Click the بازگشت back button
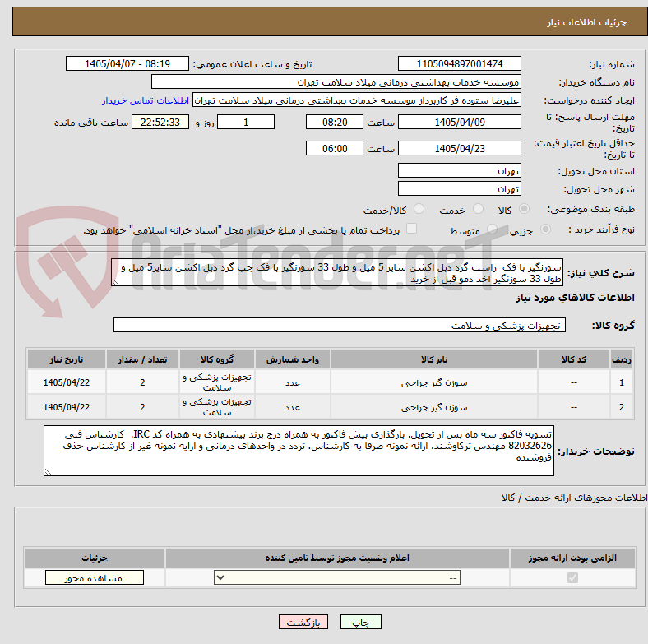Screen dimensions: 648x644 303,622
